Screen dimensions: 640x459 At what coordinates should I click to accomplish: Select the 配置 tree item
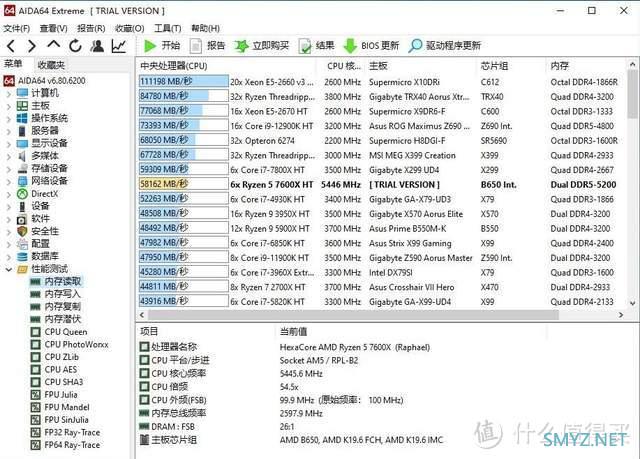pos(34,244)
